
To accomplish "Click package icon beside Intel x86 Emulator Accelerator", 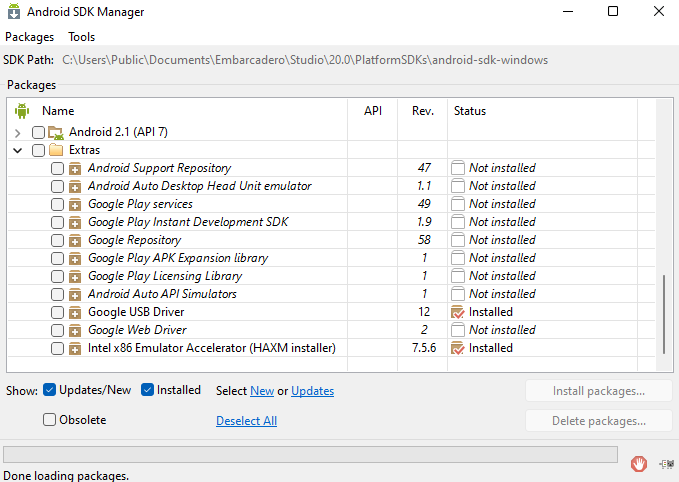I will click(x=75, y=349).
